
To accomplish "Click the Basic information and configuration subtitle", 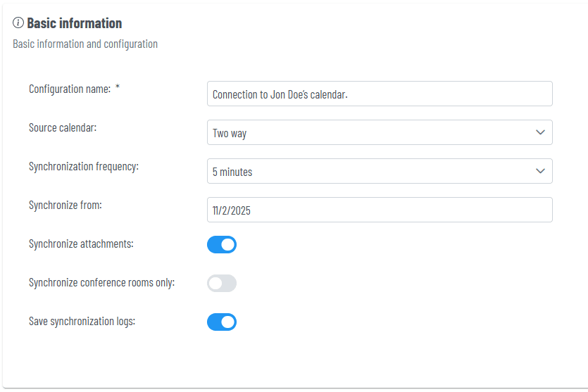I will pos(85,44).
